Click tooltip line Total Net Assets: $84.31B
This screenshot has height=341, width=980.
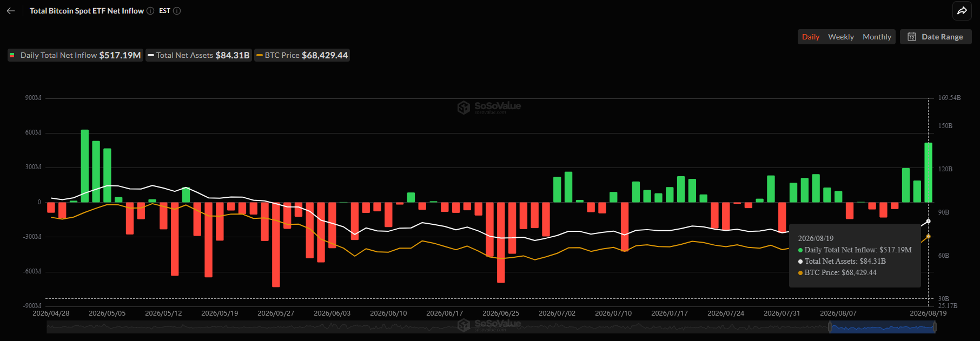tap(842, 261)
